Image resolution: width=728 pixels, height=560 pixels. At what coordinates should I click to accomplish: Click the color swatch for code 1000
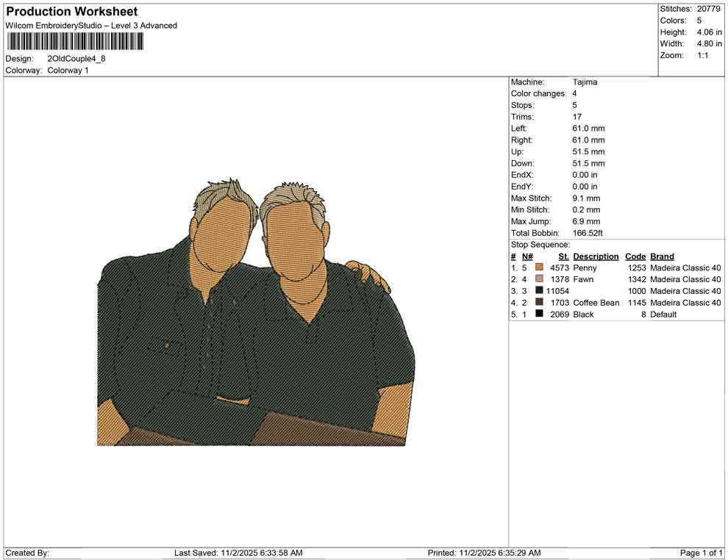tap(539, 290)
